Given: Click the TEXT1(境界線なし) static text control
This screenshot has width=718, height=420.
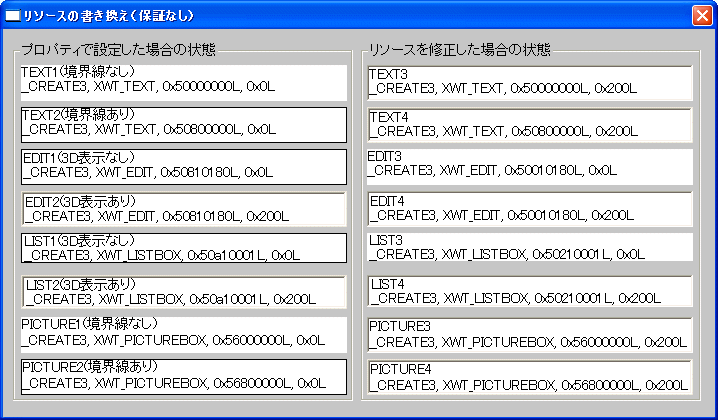Looking at the screenshot, I should [184, 82].
